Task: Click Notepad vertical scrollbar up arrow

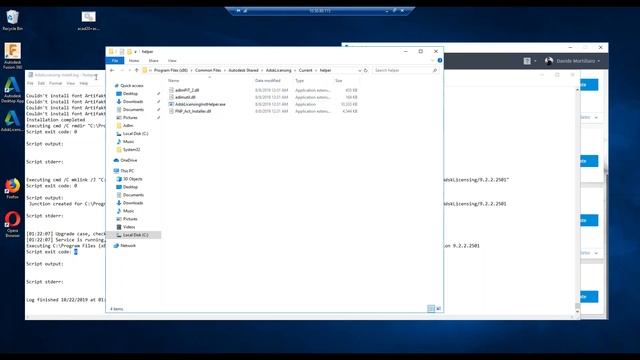Action: (577, 89)
